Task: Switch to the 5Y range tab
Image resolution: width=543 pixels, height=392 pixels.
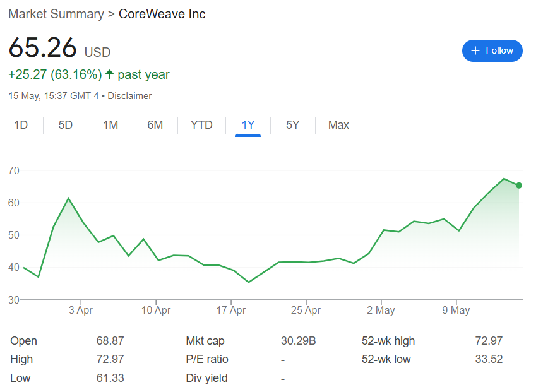Action: pos(292,125)
